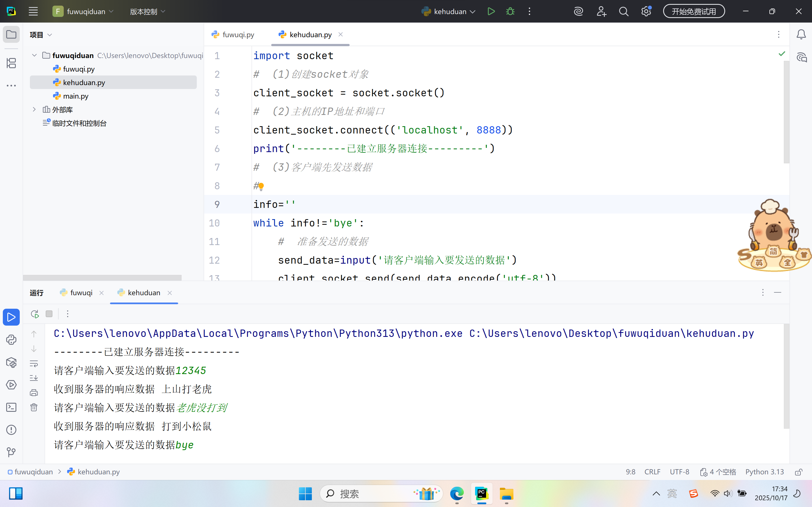The height and width of the screenshot is (507, 812).
Task: Stop the running kehuduan process
Action: [49, 314]
